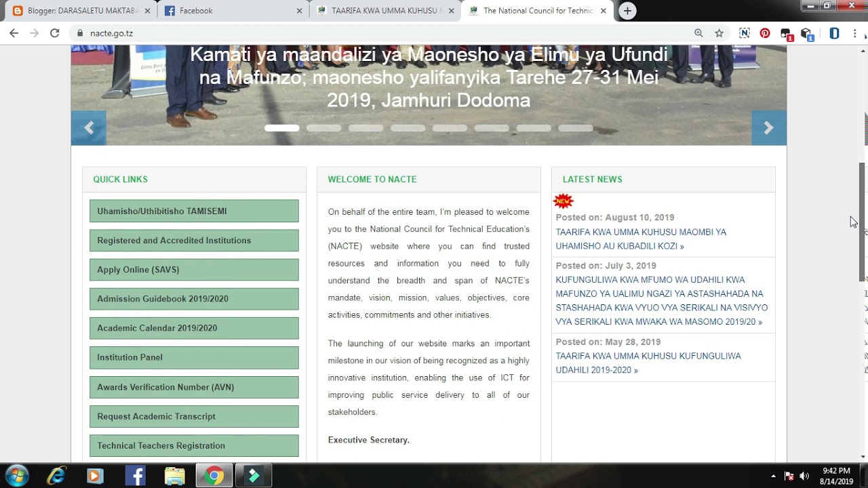Open news KUFUNGULIWA UDAHILI 2019-2020

pos(648,363)
